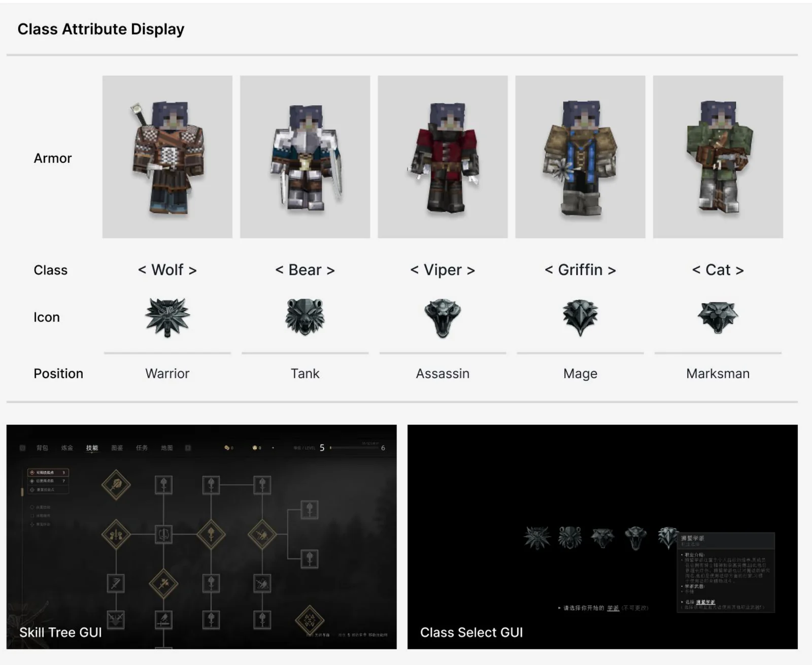Click the gold diamond node with arrowhead pattern

point(310,620)
